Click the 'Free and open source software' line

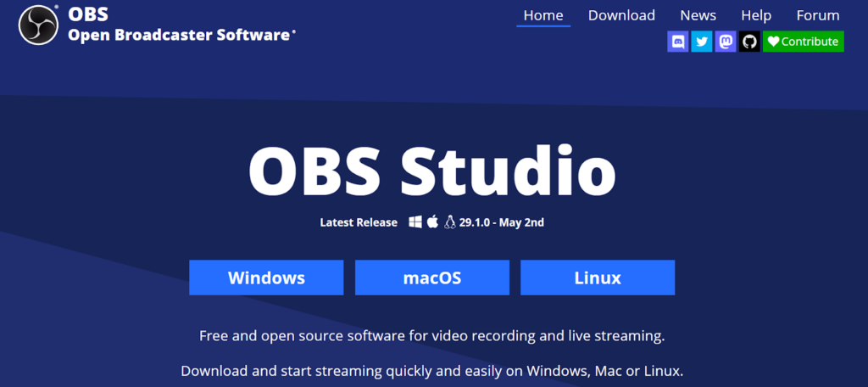[x=431, y=335]
